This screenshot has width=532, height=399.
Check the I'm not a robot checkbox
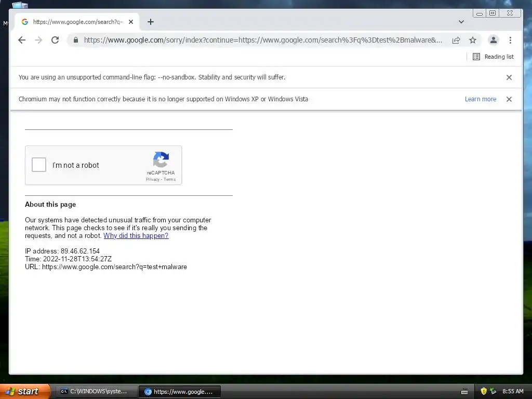click(39, 165)
